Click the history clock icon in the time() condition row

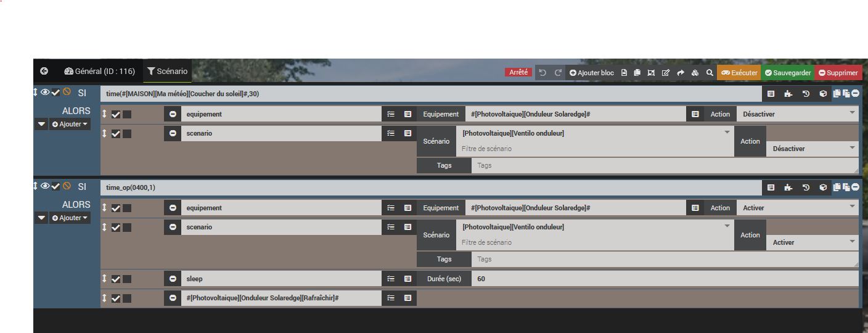coord(806,94)
